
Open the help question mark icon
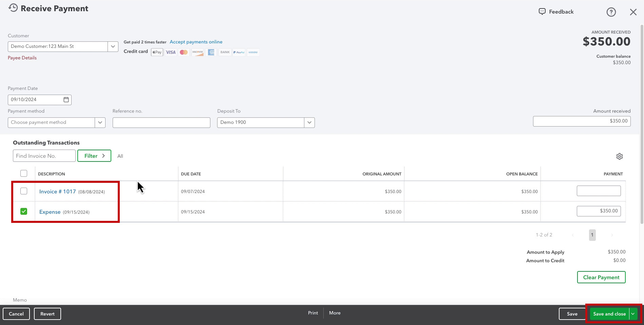pyautogui.click(x=611, y=12)
